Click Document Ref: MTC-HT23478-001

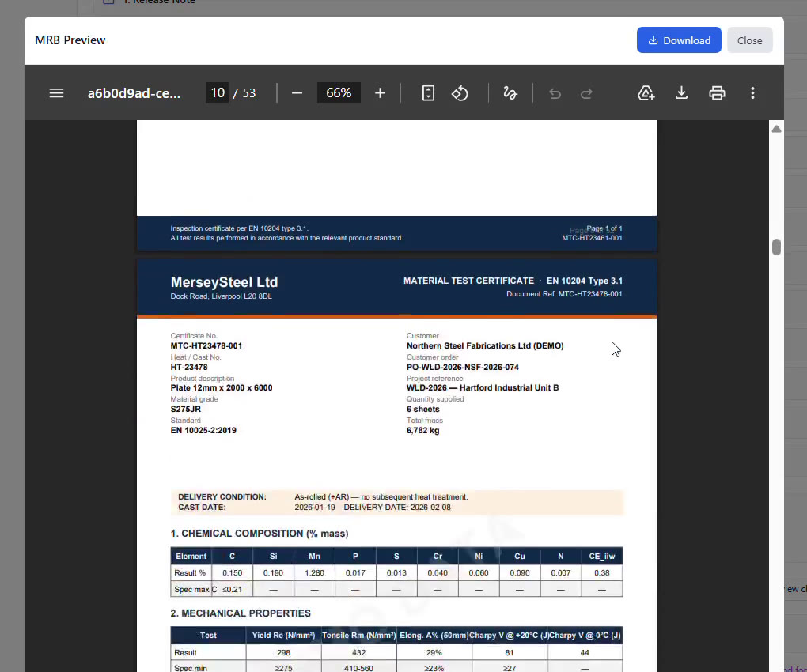coord(564,294)
